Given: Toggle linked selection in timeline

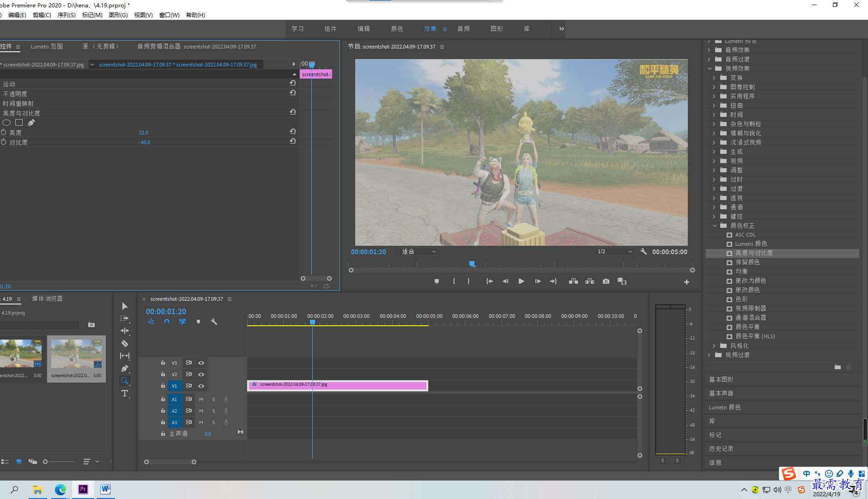Looking at the screenshot, I should click(x=182, y=322).
